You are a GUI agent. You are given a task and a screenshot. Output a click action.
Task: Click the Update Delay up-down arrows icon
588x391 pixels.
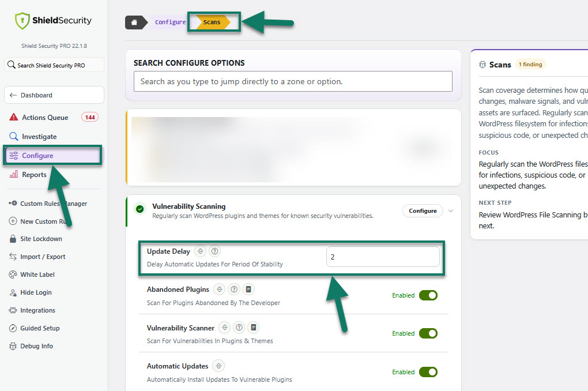pos(200,251)
